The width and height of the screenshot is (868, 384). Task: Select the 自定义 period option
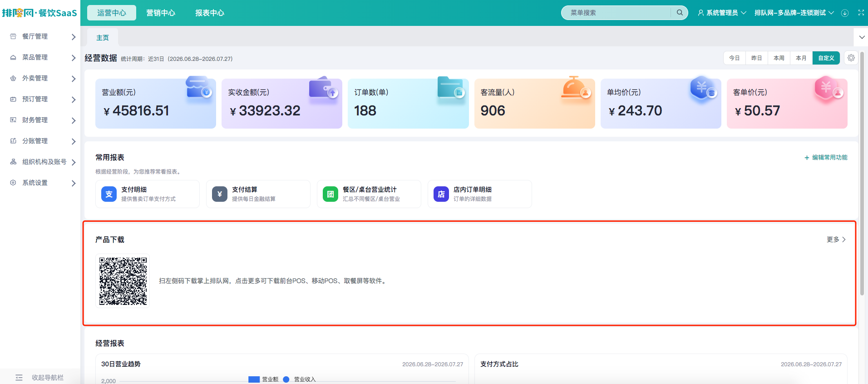click(x=826, y=58)
